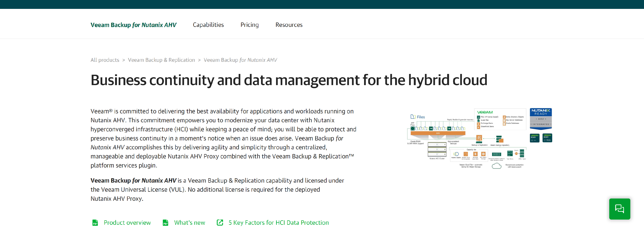Open the Resources menu item

289,25
